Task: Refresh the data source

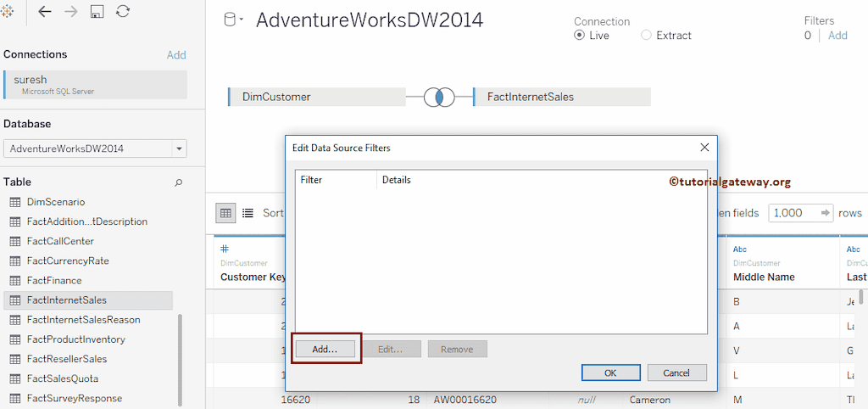Action: click(123, 12)
